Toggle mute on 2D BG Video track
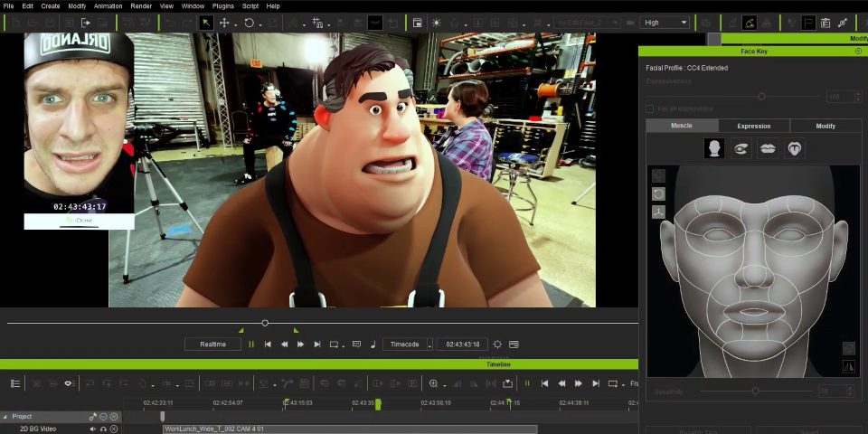 click(93, 429)
